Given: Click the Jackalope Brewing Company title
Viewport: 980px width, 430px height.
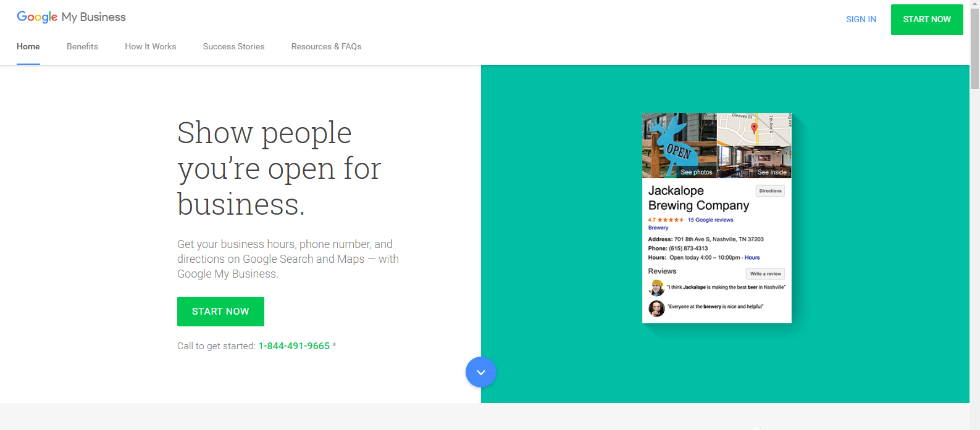Looking at the screenshot, I should 698,198.
